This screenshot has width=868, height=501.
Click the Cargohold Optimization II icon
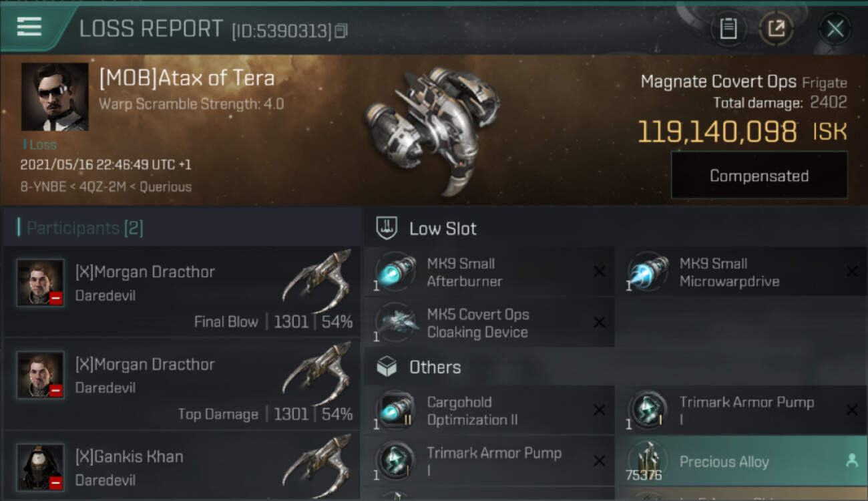click(x=396, y=410)
